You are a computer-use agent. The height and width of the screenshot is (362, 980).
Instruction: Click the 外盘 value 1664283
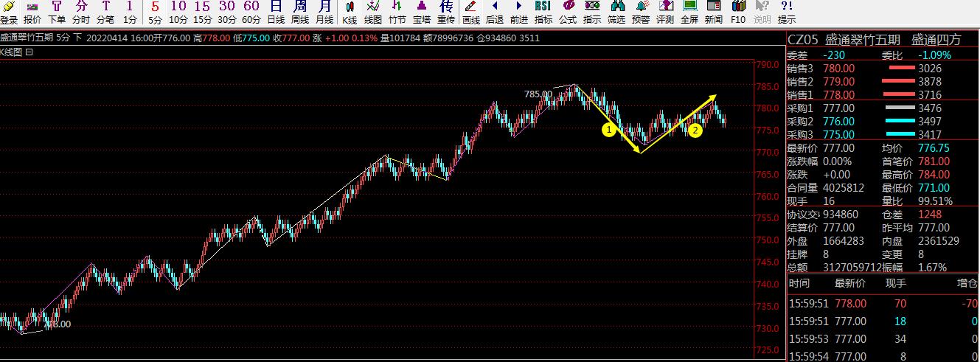(x=844, y=241)
